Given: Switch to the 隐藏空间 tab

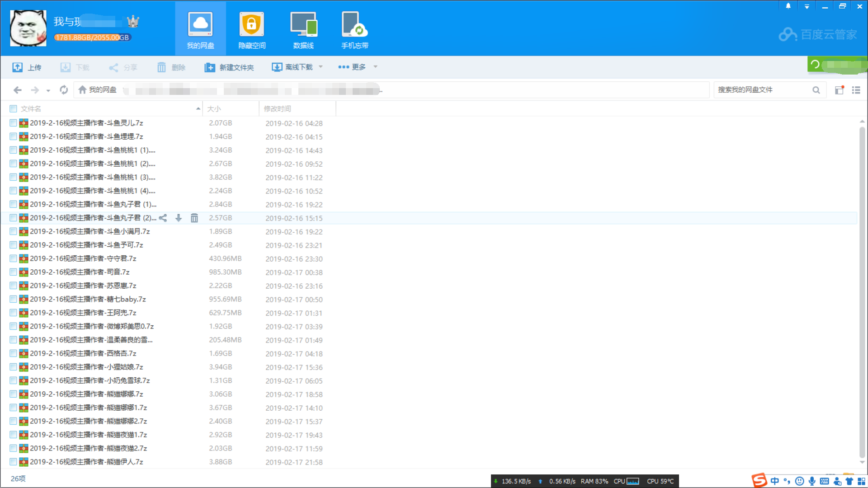Looking at the screenshot, I should pyautogui.click(x=252, y=29).
